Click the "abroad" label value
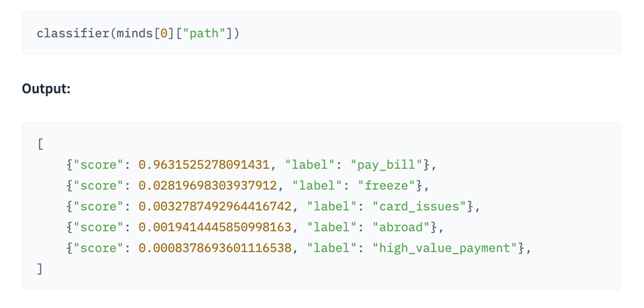The height and width of the screenshot is (308, 644). 401,227
